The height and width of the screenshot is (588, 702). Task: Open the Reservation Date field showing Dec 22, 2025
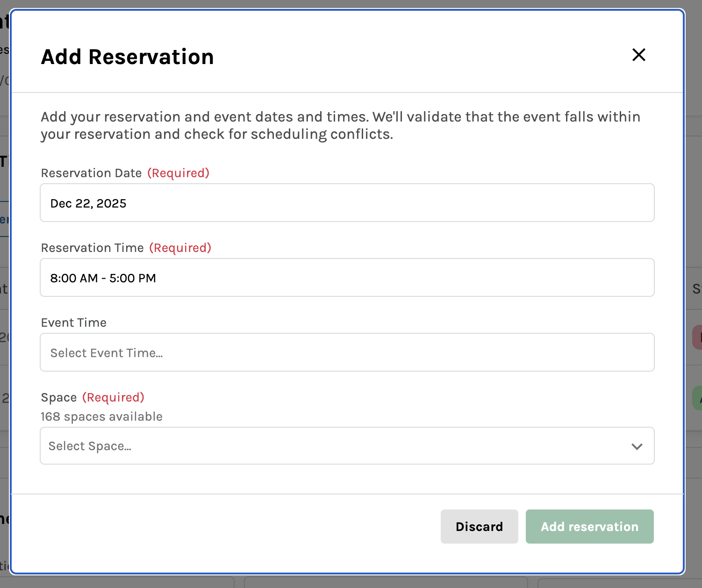coord(347,203)
